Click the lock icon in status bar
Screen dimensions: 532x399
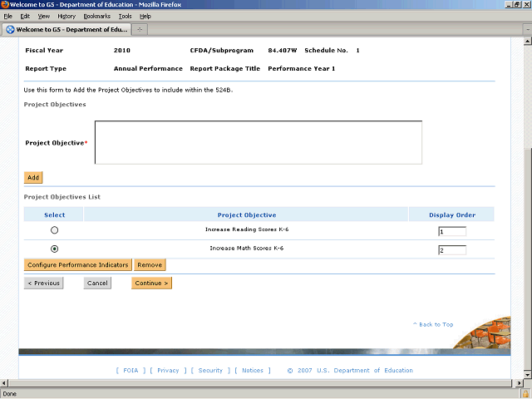pos(526,394)
